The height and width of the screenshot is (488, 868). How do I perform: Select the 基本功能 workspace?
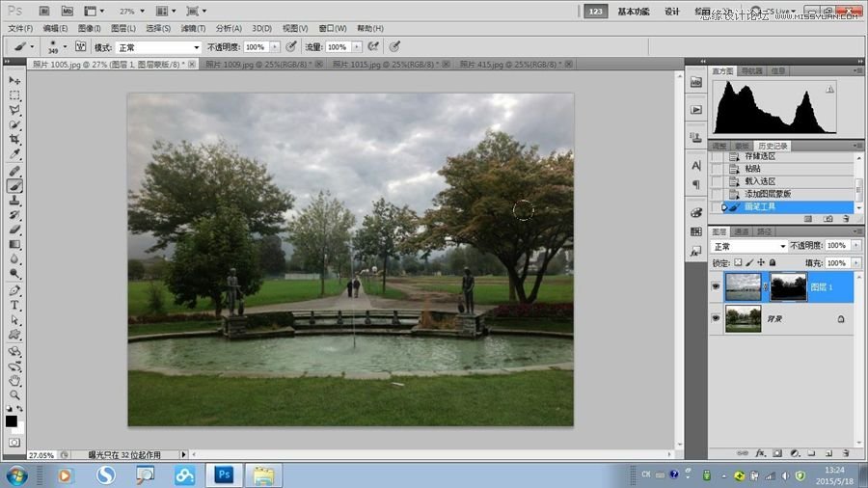click(634, 12)
